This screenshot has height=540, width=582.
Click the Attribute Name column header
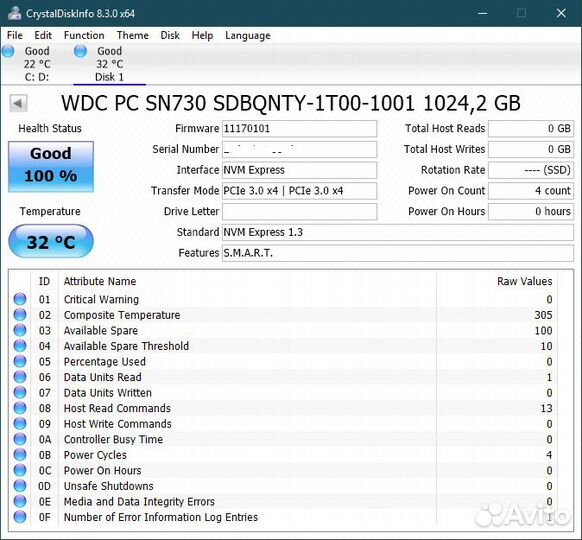coord(100,281)
